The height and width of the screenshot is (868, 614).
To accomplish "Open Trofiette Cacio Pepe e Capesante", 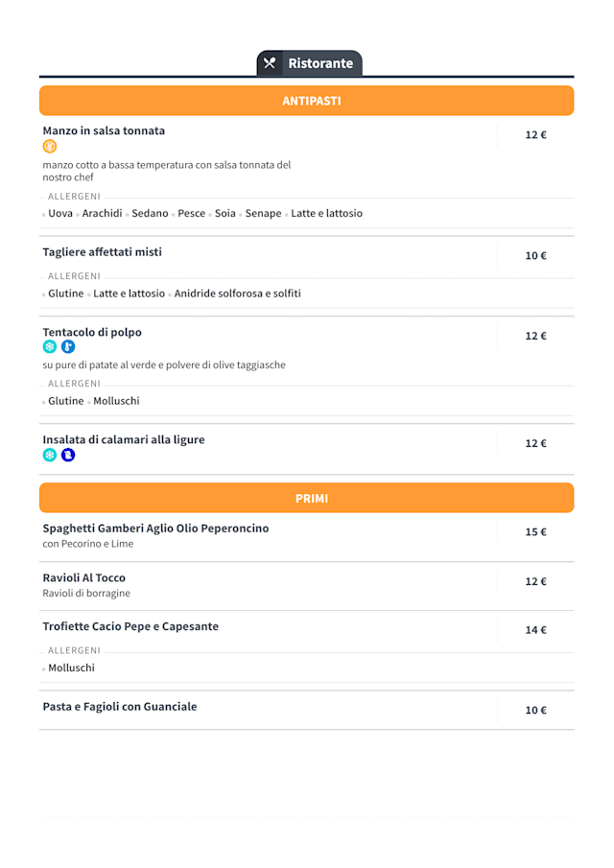I will [x=130, y=626].
